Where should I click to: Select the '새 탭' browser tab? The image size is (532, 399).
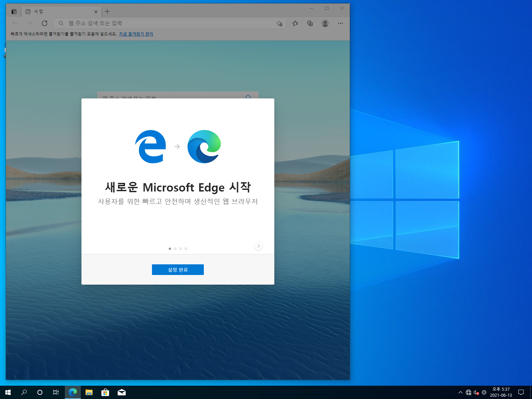tap(62, 12)
